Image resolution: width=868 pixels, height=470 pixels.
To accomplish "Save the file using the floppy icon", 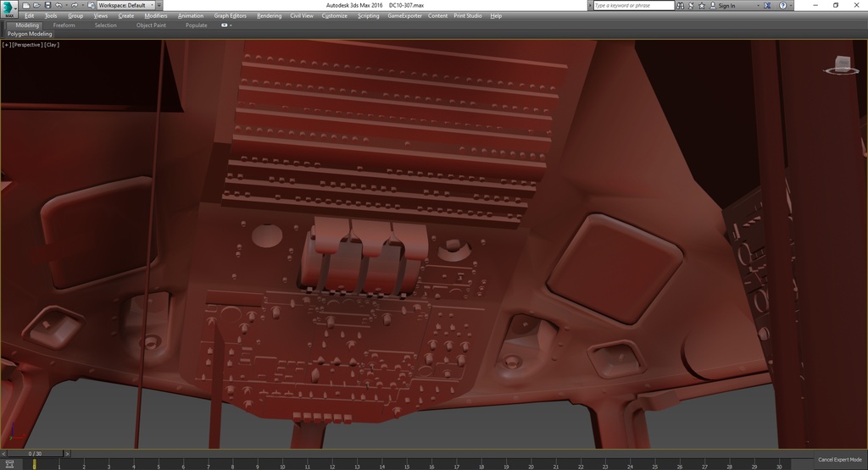I will [x=46, y=5].
